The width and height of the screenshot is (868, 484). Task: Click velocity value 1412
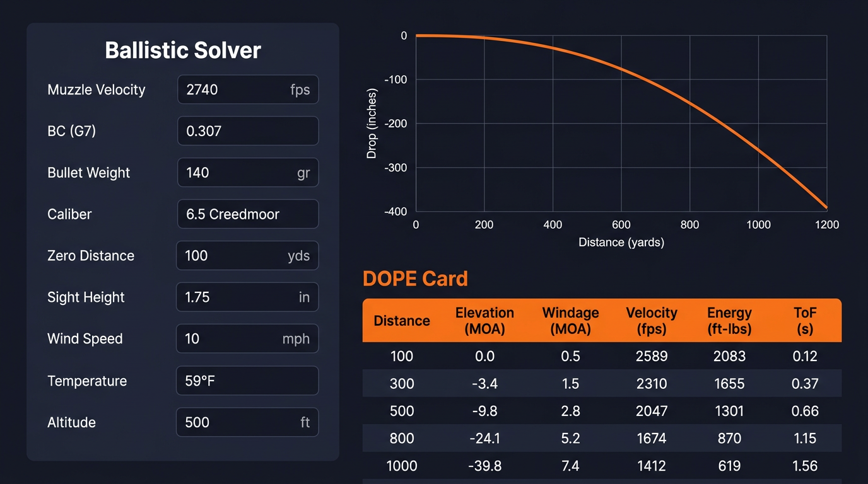pyautogui.click(x=652, y=466)
